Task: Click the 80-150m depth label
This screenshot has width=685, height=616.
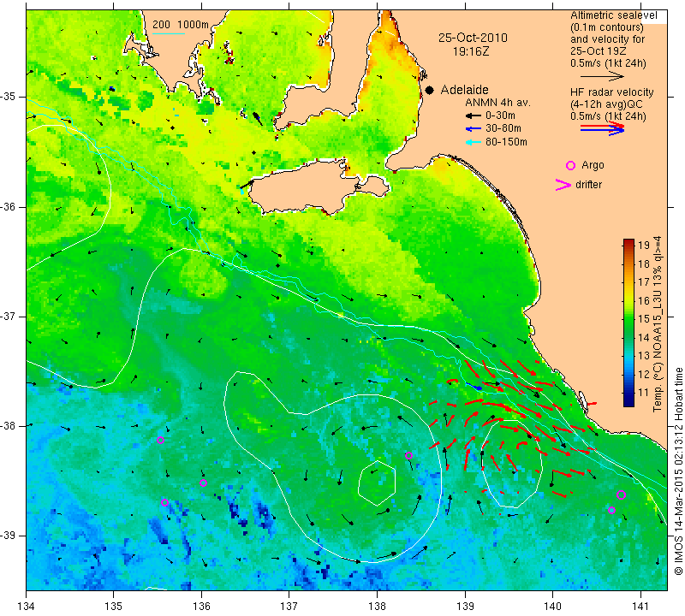Action: tap(506, 142)
